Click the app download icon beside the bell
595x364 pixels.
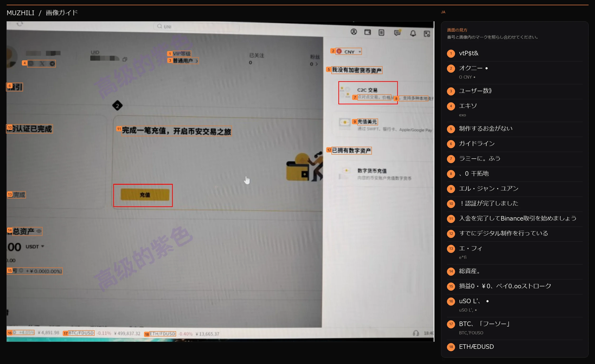[x=427, y=34]
